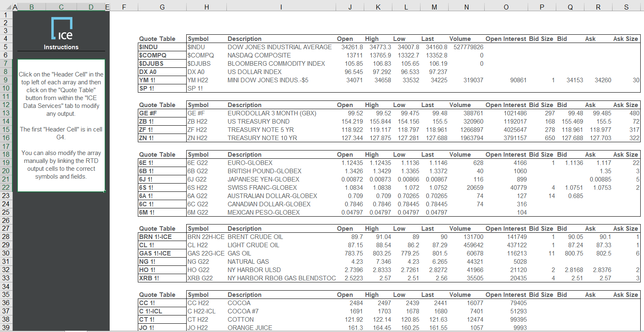The width and height of the screenshot is (644, 332).
Task: Click the Volume header of the first table
Action: [x=460, y=38]
